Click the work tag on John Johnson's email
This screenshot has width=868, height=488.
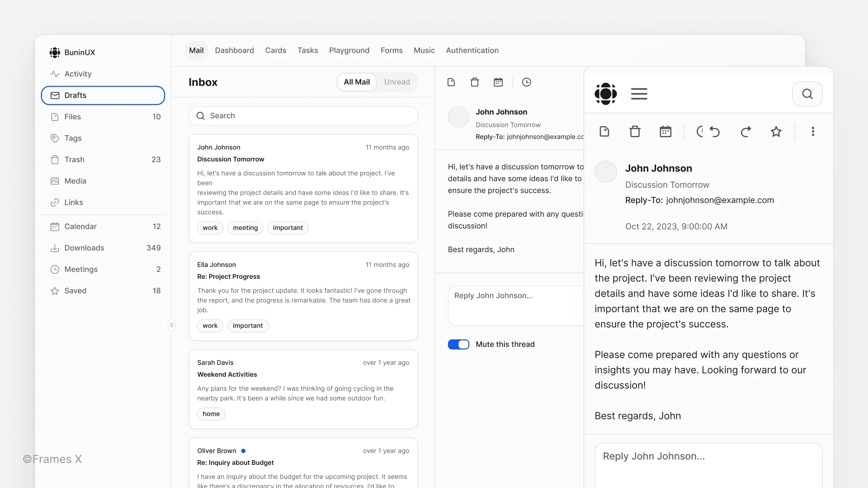210,228
